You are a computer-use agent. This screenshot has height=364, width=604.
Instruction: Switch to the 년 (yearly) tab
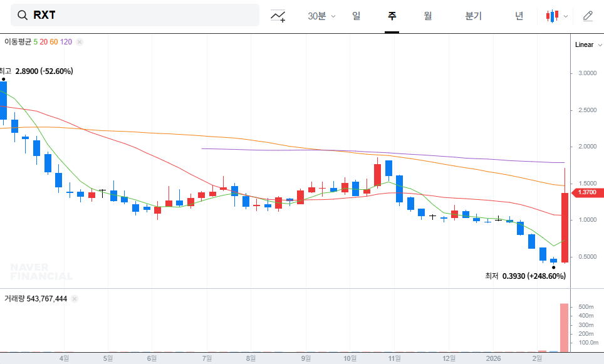pyautogui.click(x=519, y=16)
